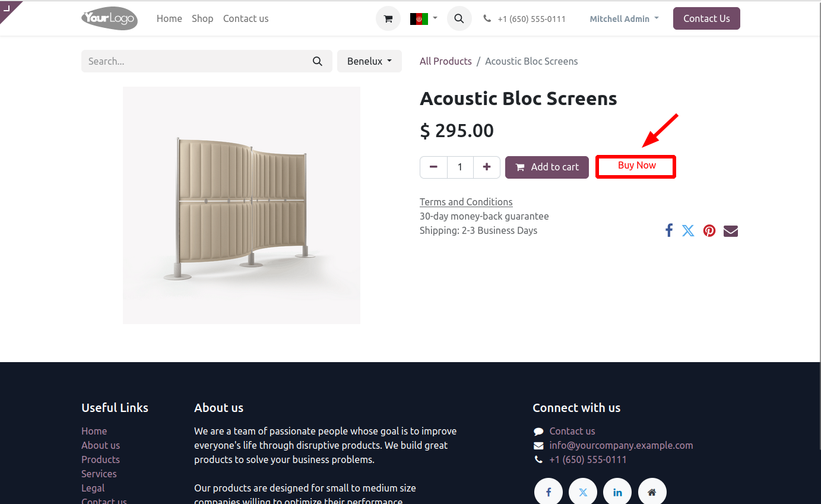
Task: Share product on Pinterest
Action: coord(709,230)
